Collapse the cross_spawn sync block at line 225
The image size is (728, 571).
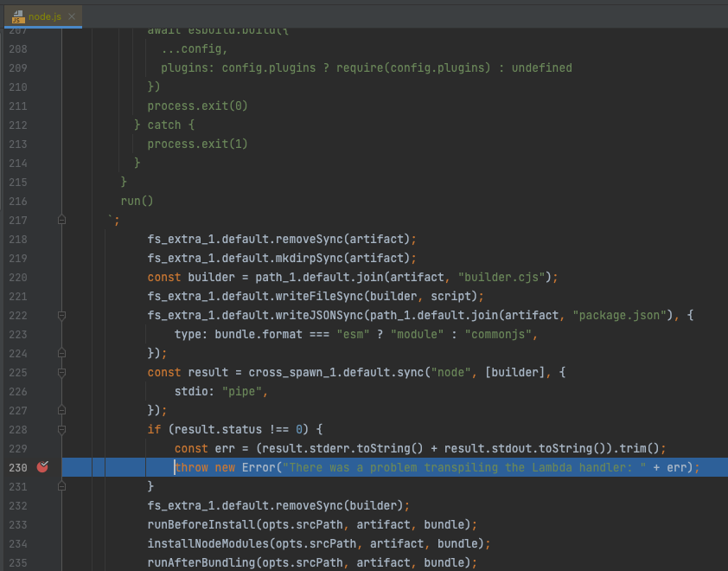point(61,372)
